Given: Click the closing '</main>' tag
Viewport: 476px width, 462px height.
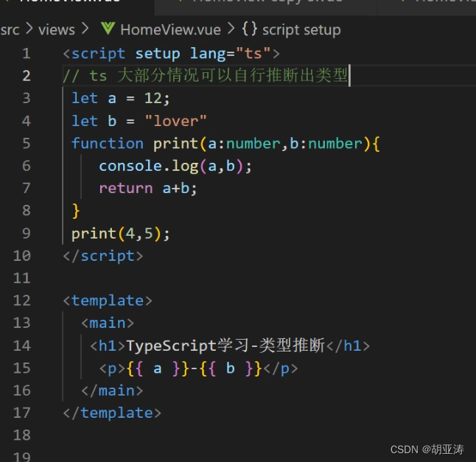Looking at the screenshot, I should pos(112,391).
